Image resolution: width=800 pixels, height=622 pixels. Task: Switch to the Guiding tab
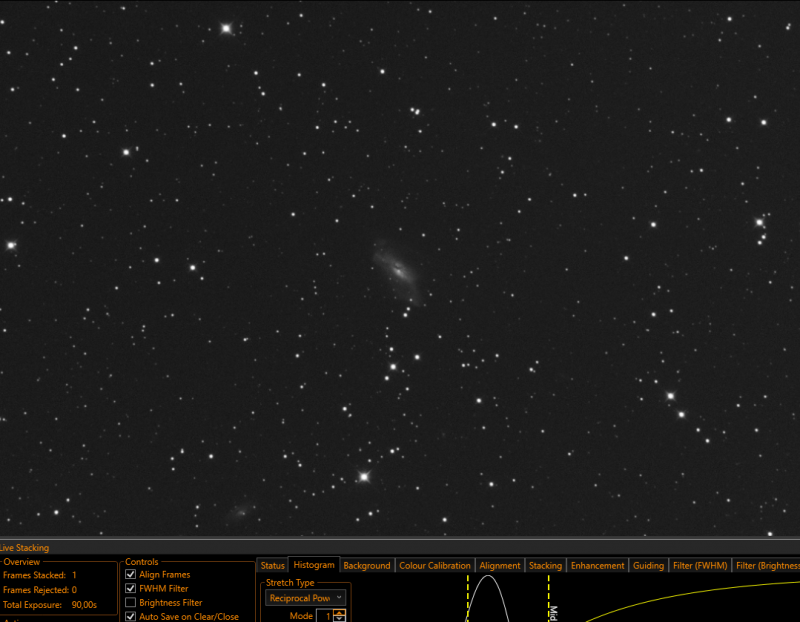[648, 565]
